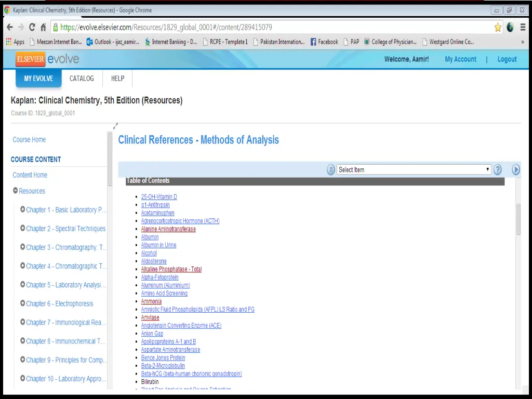Viewport: 532px width, 399px height.
Task: Click the help question mark icon
Action: click(x=497, y=170)
